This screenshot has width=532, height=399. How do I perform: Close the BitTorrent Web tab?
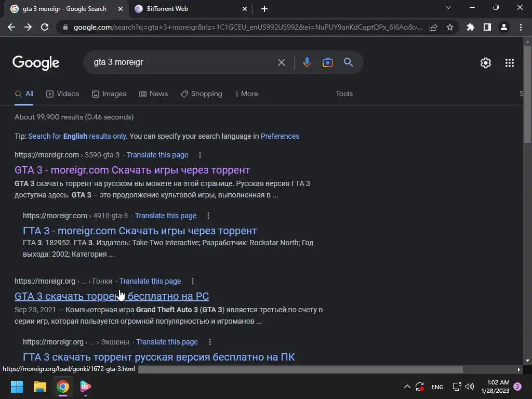[245, 9]
